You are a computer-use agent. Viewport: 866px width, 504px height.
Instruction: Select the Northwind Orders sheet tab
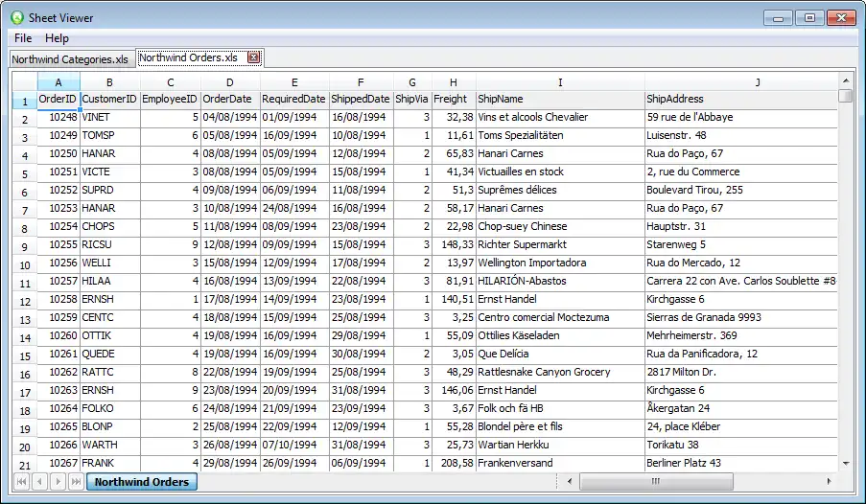pos(142,482)
